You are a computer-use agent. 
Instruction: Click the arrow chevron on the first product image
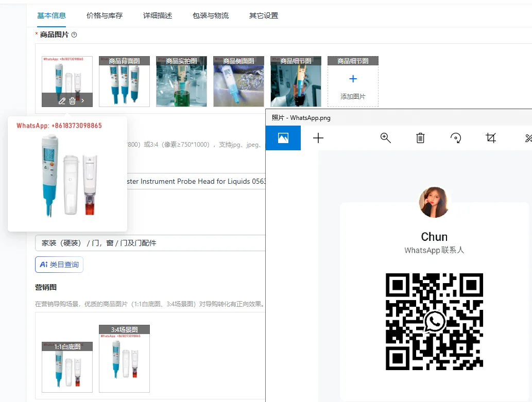click(83, 101)
